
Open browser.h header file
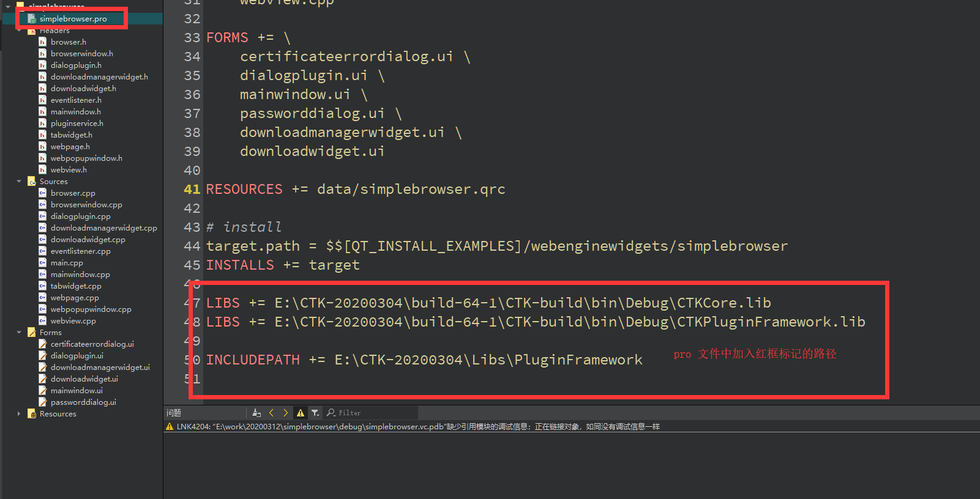(x=68, y=42)
